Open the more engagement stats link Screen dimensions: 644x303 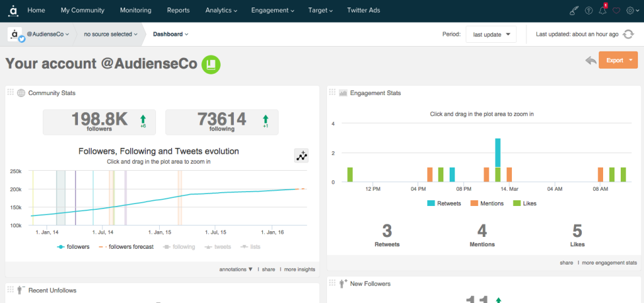point(609,262)
